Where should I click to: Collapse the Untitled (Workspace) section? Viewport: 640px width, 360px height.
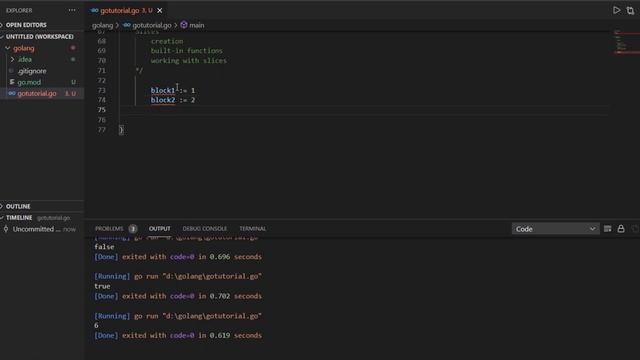pos(42,36)
